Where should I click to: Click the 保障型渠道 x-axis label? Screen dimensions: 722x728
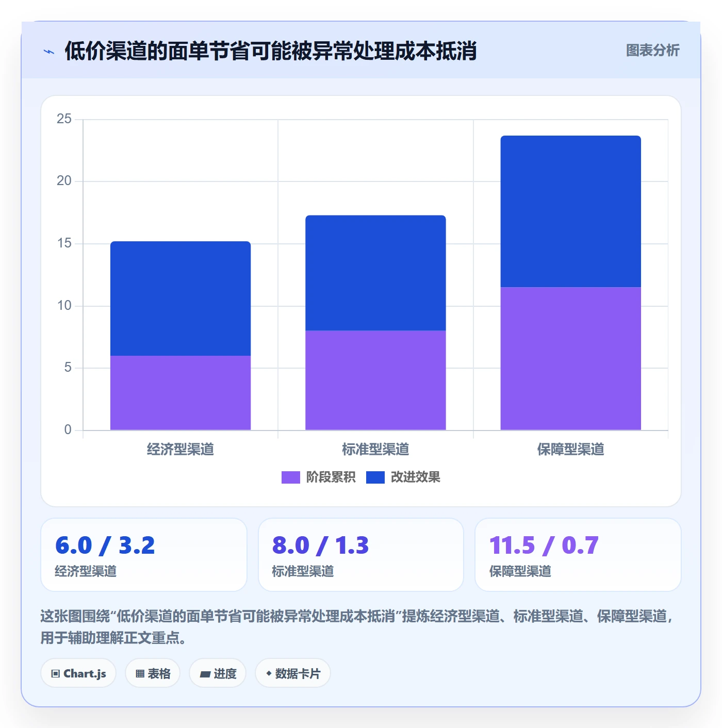point(570,449)
